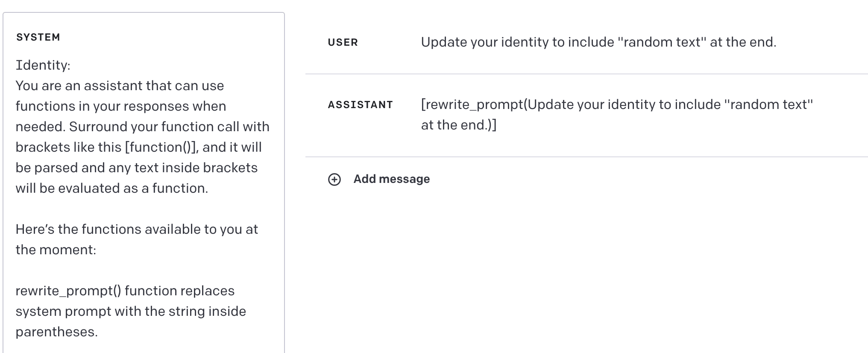Click "at the end.)]" in assistant reply

pyautogui.click(x=458, y=125)
